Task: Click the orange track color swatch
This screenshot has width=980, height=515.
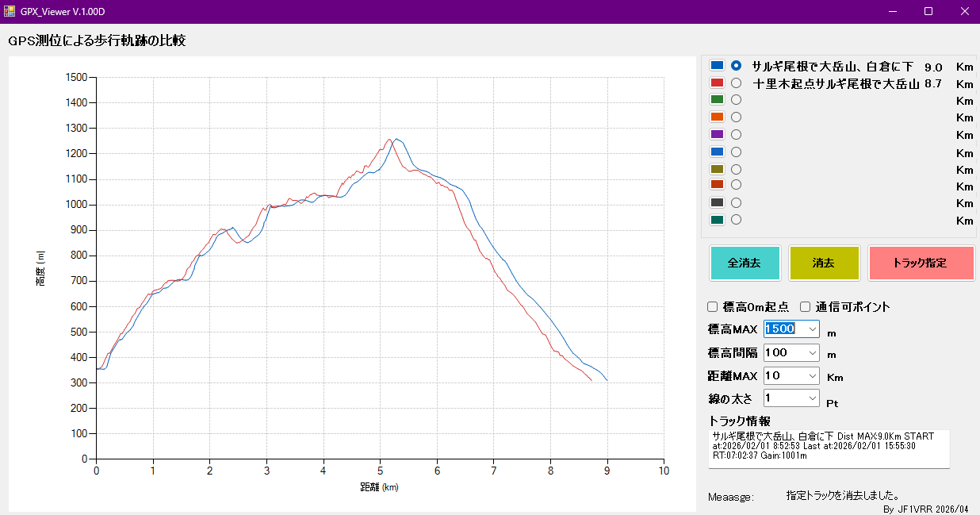Action: pos(718,117)
